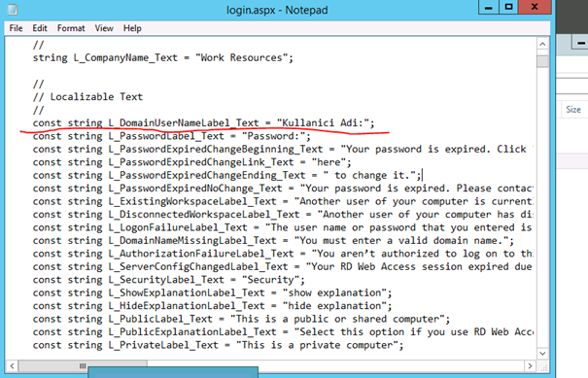
Task: Click "This is a private computer" string
Action: coord(317,345)
